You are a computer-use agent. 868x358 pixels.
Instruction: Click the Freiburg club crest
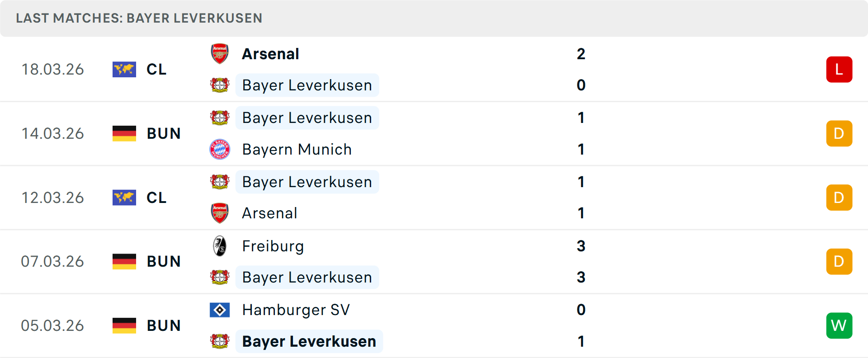click(220, 246)
